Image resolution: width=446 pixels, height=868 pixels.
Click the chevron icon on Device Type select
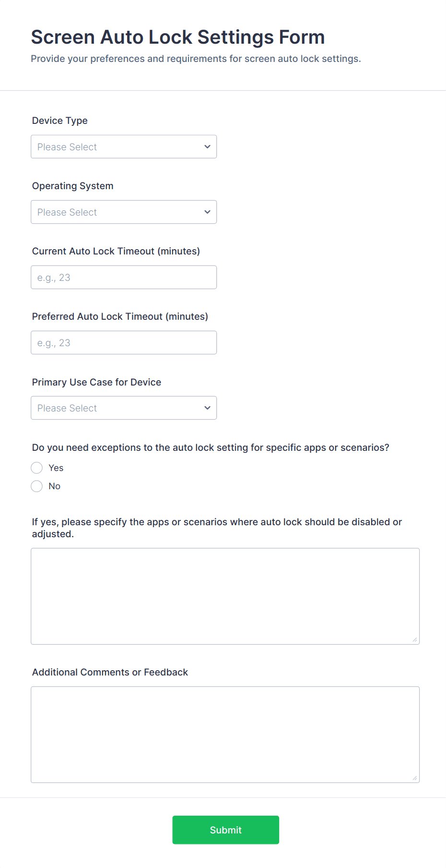[x=207, y=146]
